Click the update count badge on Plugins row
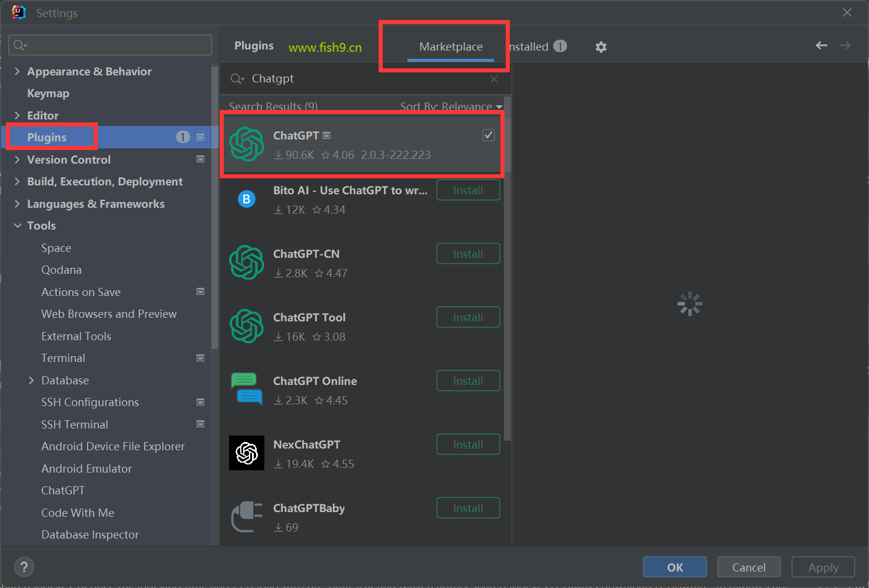The height and width of the screenshot is (588, 869). [x=183, y=137]
